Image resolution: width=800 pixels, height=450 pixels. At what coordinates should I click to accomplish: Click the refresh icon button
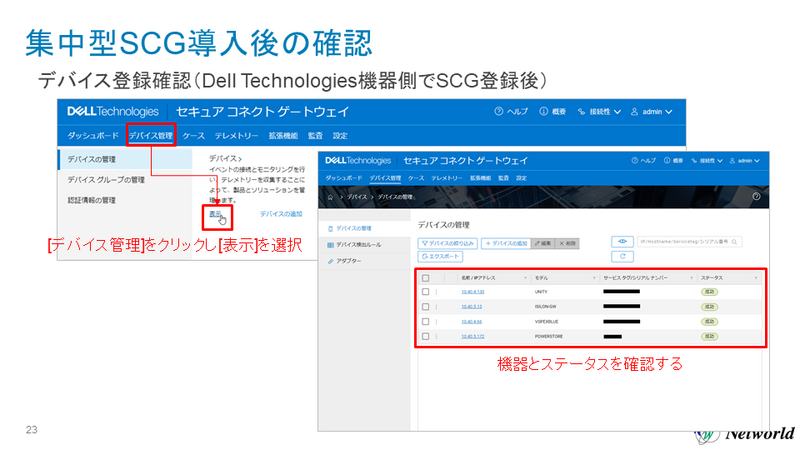622,256
